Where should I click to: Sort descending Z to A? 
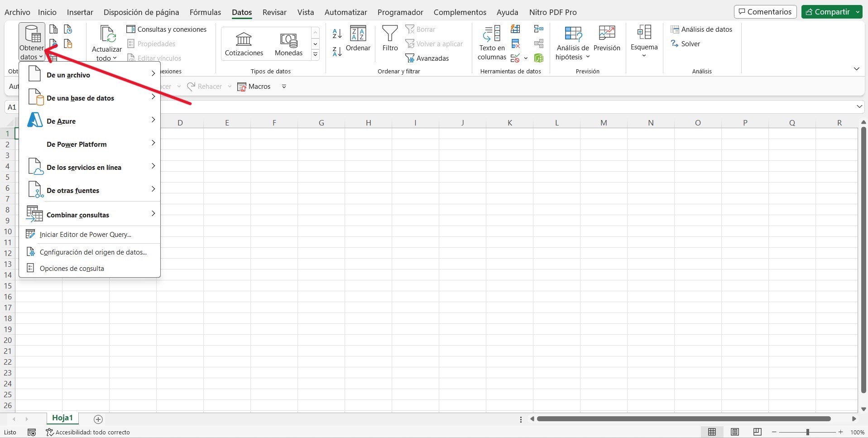tap(337, 51)
